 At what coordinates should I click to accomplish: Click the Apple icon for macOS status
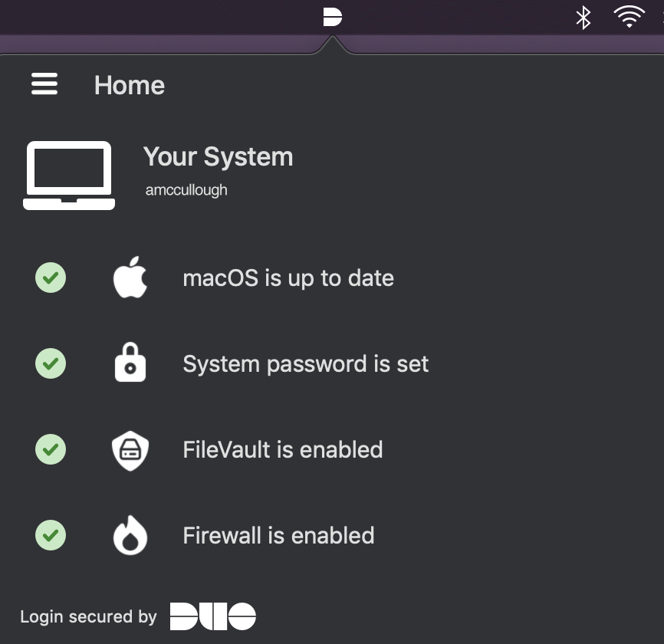(x=130, y=278)
